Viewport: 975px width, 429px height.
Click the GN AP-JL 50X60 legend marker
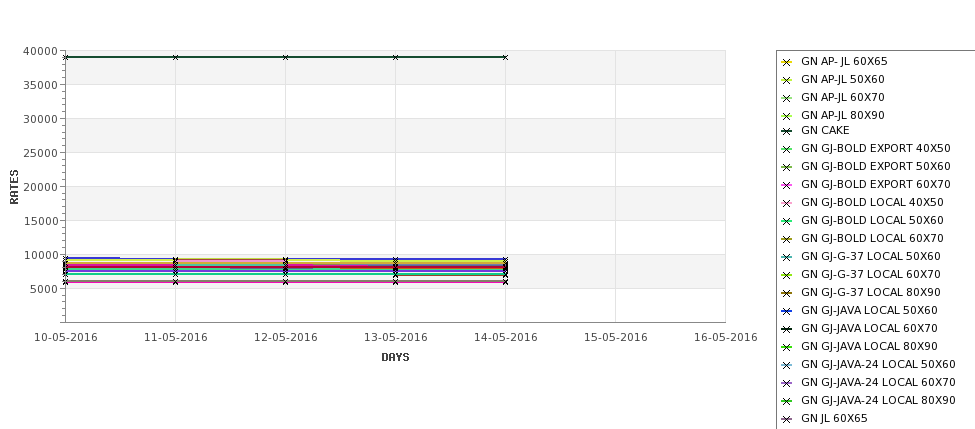[786, 80]
